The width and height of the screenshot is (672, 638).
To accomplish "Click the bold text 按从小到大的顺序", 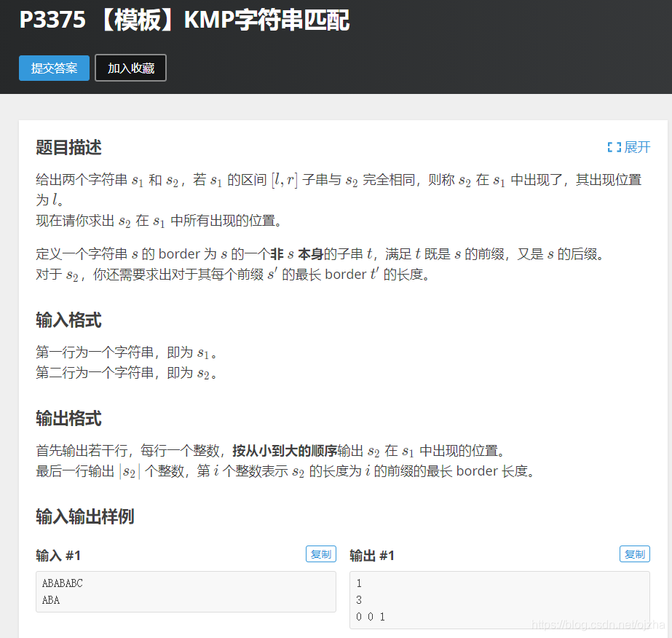I will coord(285,451).
